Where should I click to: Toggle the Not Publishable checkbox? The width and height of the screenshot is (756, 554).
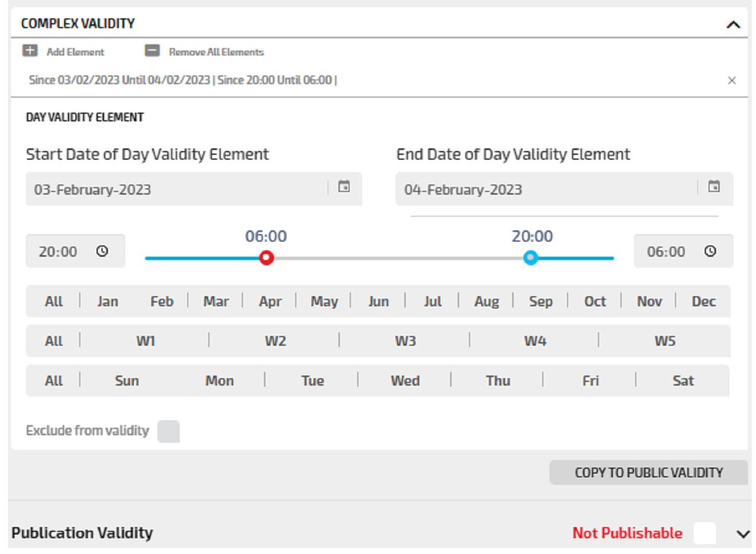coord(704,533)
